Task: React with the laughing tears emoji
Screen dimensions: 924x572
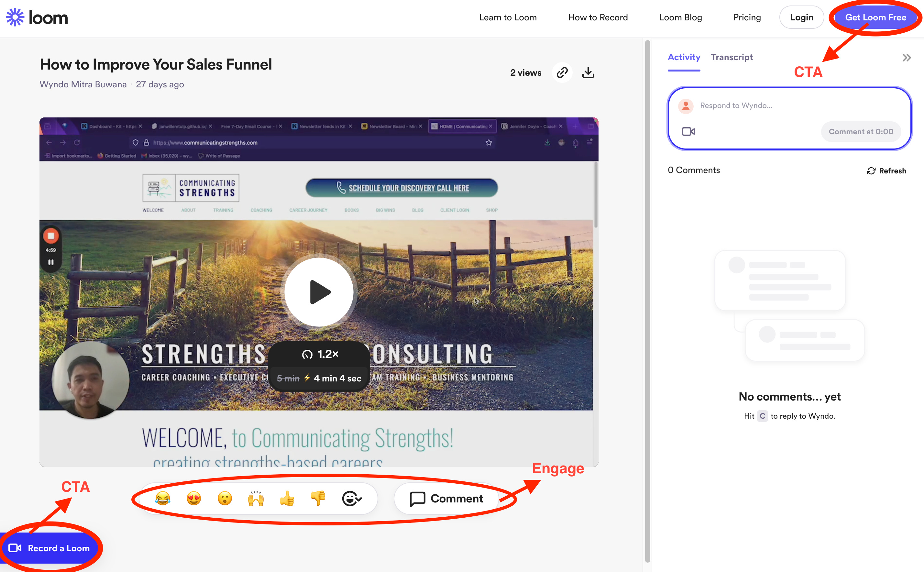Action: pyautogui.click(x=163, y=499)
